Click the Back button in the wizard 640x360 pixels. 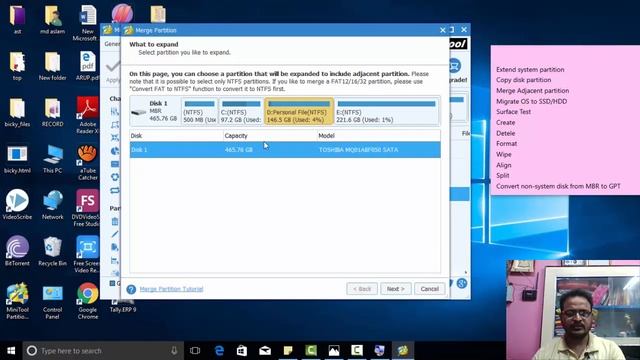[362, 289]
